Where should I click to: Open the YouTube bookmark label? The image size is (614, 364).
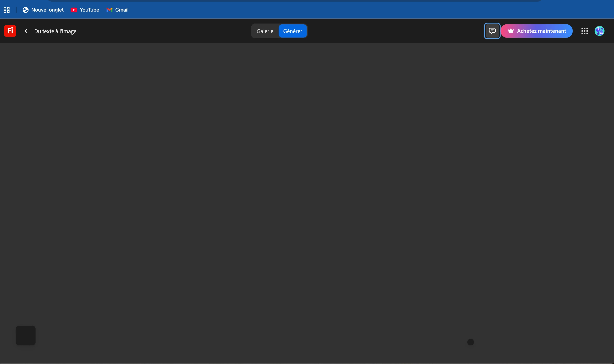89,10
